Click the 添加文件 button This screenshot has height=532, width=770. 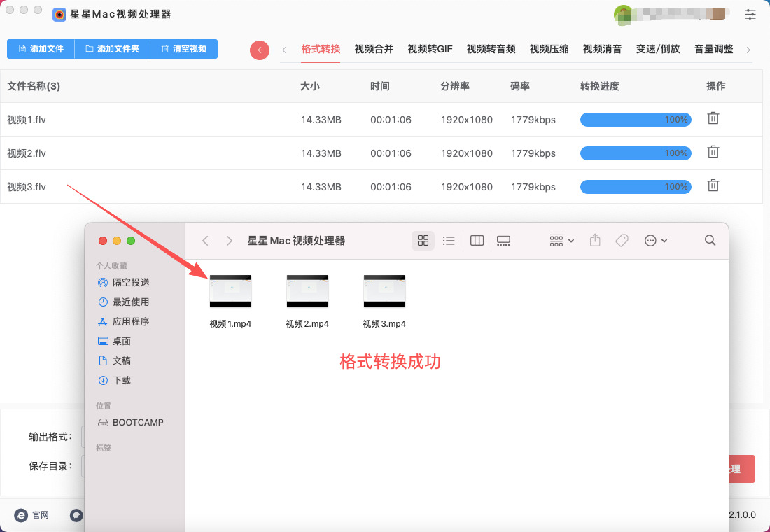point(41,49)
